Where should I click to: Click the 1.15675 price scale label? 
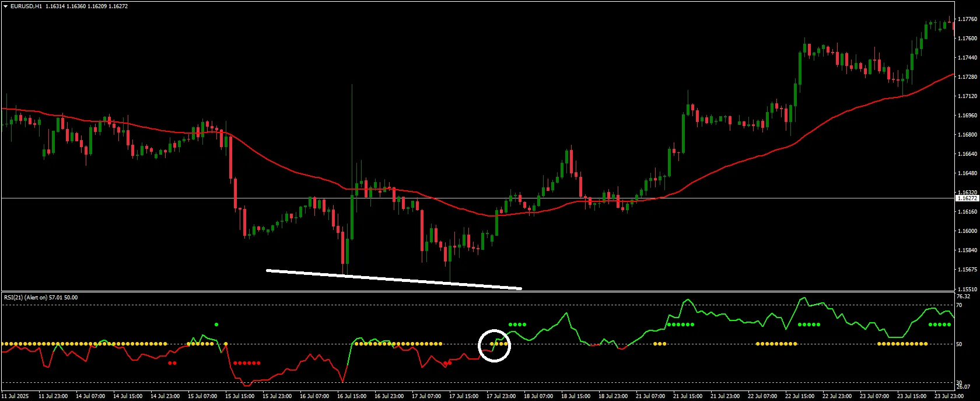[967, 270]
